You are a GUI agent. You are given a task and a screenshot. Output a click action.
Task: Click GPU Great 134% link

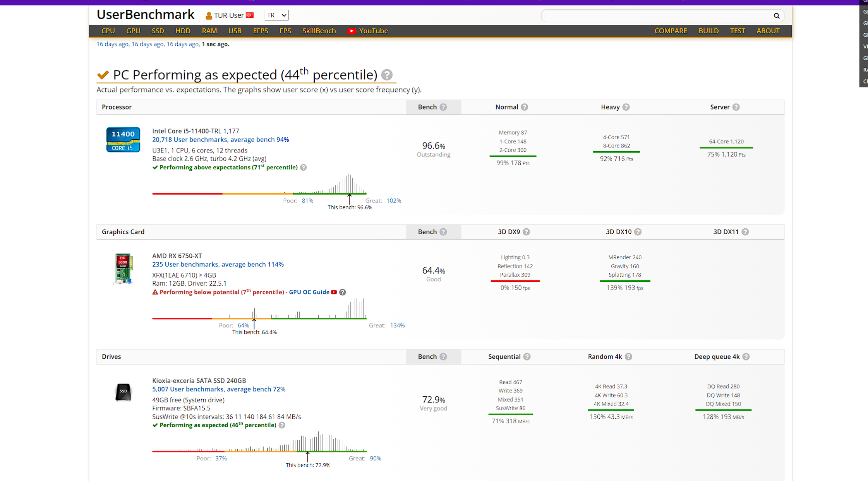tap(397, 325)
